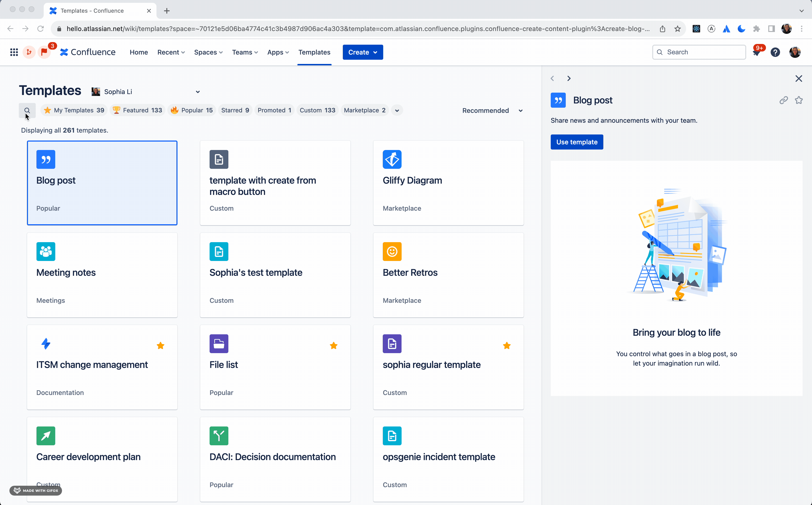
Task: Expand more filter categories chevron
Action: point(397,110)
